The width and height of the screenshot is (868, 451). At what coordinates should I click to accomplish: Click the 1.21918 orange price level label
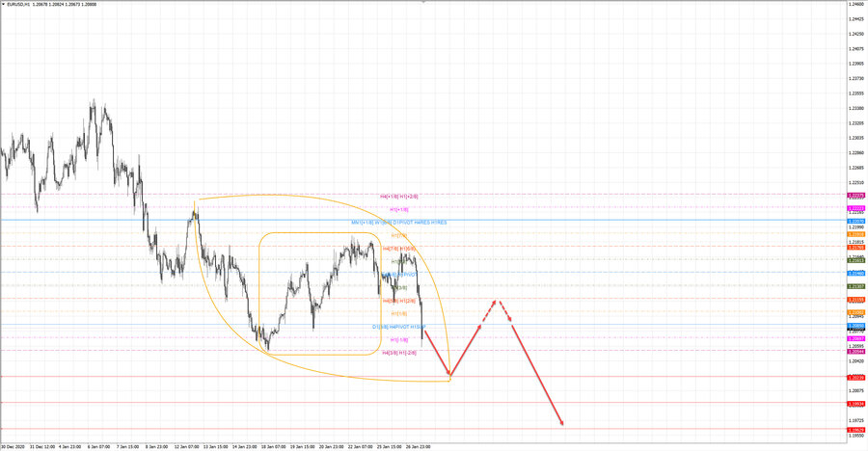pos(856,234)
